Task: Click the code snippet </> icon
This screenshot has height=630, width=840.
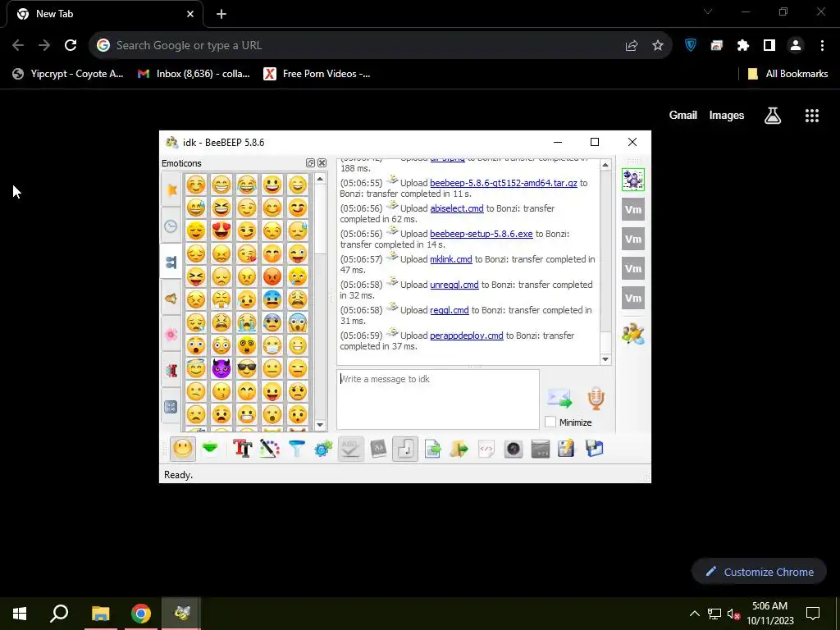Action: click(x=486, y=449)
